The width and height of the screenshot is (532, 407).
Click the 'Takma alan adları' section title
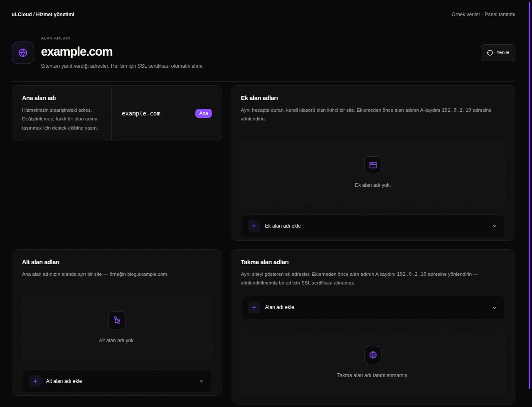[265, 262]
